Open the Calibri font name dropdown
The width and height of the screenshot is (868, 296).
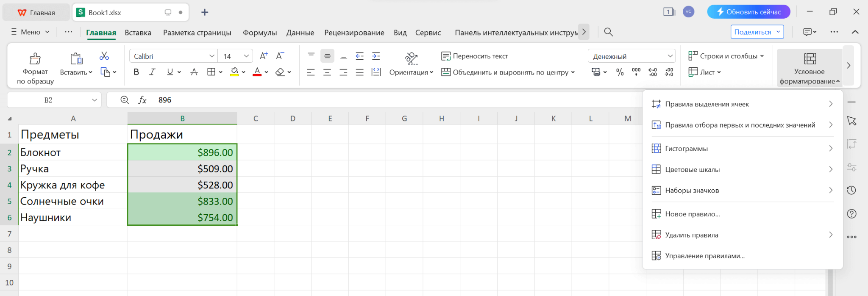click(211, 56)
